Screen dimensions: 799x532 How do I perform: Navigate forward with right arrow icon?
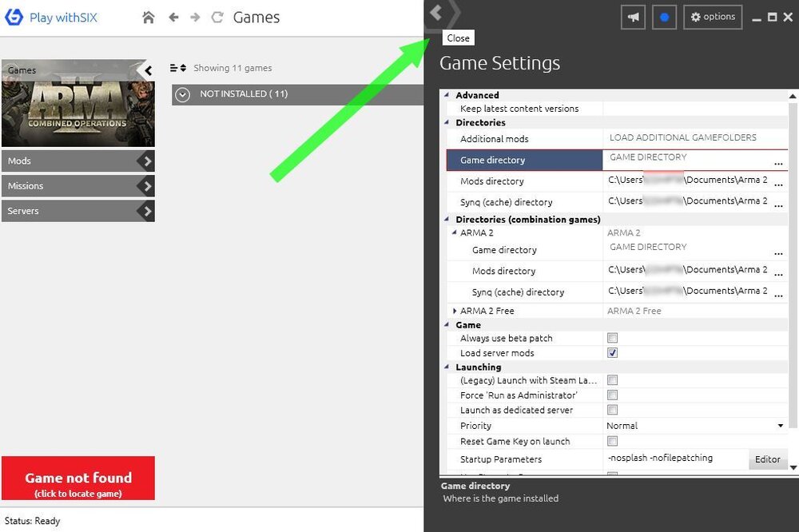pyautogui.click(x=195, y=18)
